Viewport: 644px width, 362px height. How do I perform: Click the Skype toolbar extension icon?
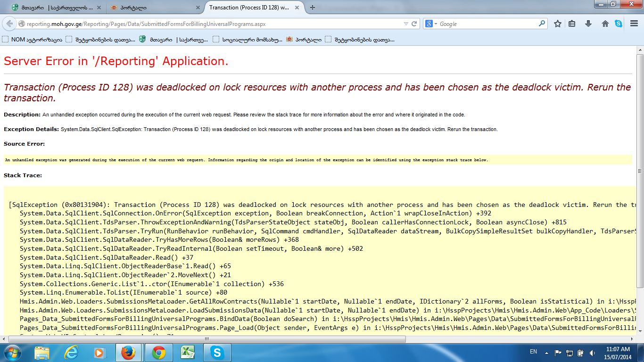(x=619, y=24)
